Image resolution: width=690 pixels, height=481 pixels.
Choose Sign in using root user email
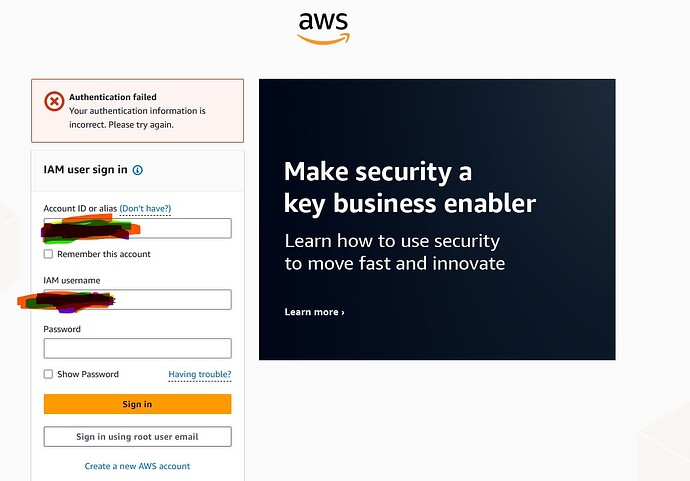(x=137, y=437)
